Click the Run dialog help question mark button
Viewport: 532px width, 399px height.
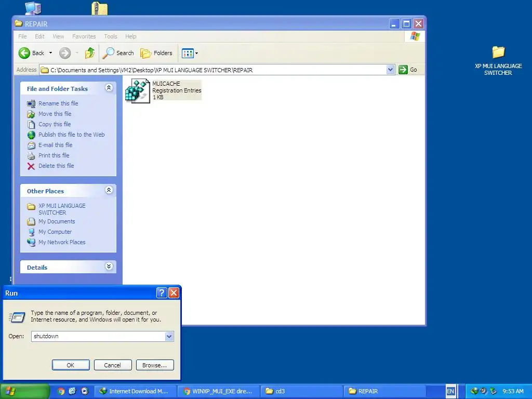click(x=162, y=293)
